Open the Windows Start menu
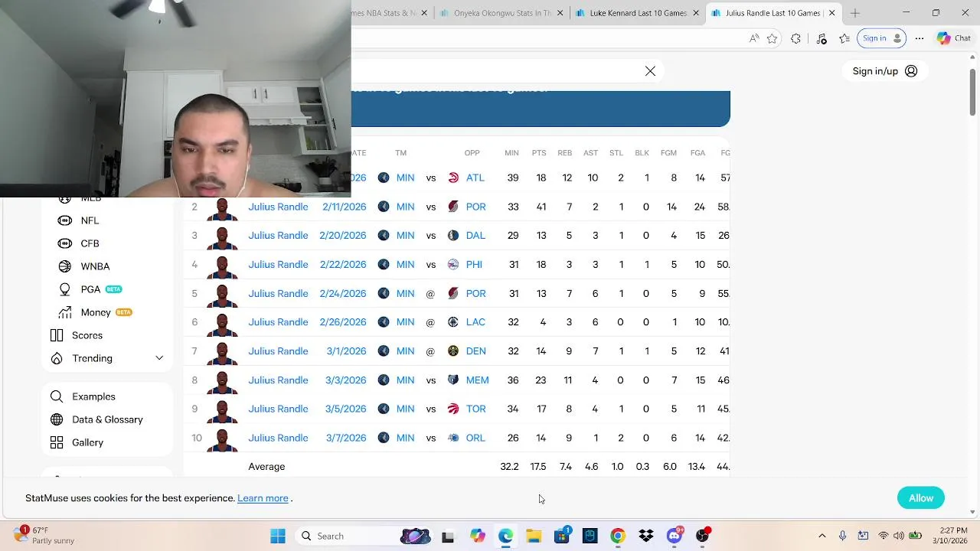The width and height of the screenshot is (980, 551). [x=278, y=536]
